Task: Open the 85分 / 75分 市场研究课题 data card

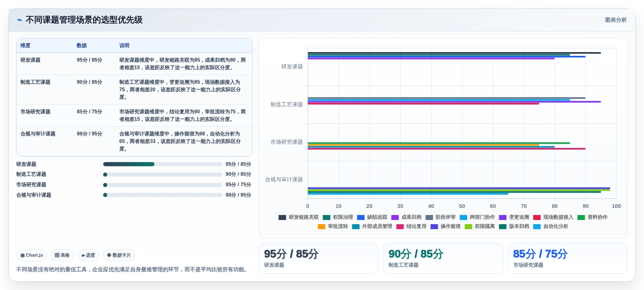Action: coord(567,258)
